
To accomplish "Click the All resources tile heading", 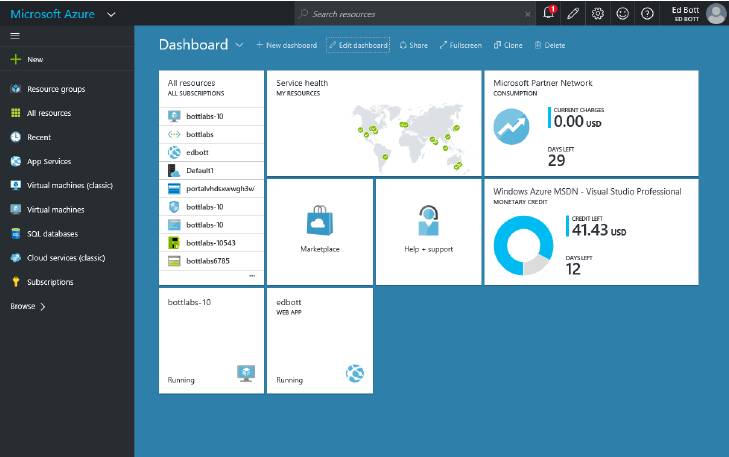I will [x=191, y=83].
